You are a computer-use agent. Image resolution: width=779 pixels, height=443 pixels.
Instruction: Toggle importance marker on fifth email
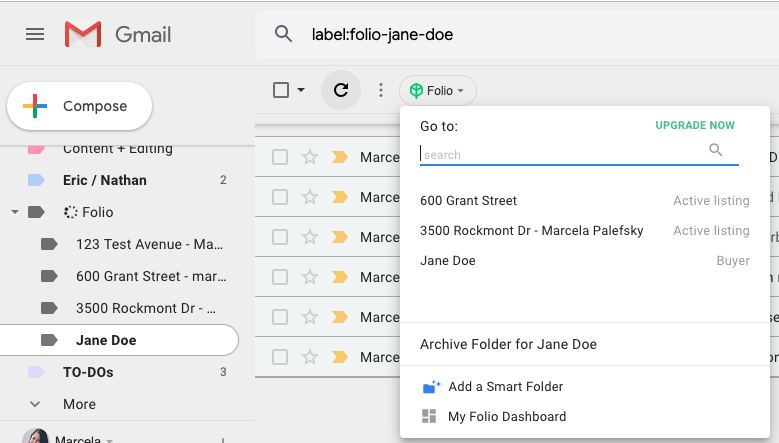click(x=340, y=317)
